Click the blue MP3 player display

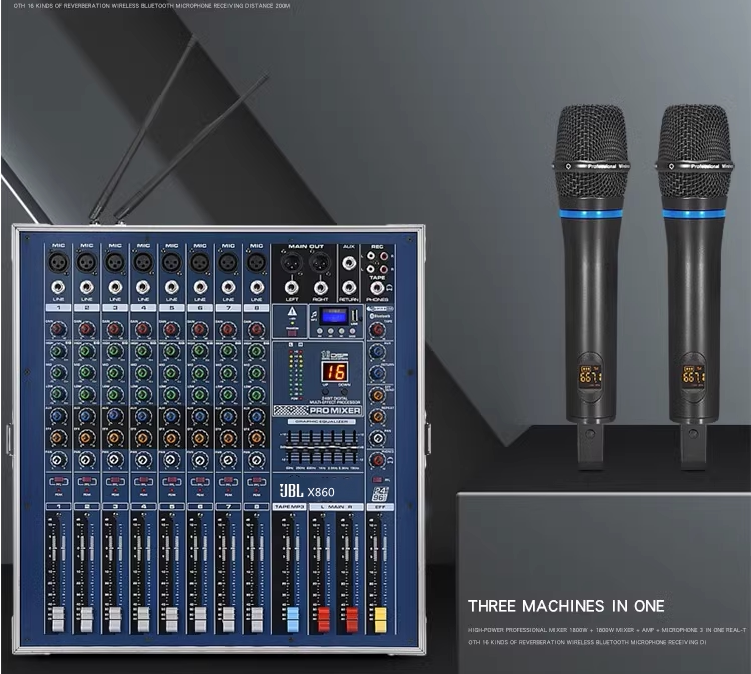[x=334, y=316]
